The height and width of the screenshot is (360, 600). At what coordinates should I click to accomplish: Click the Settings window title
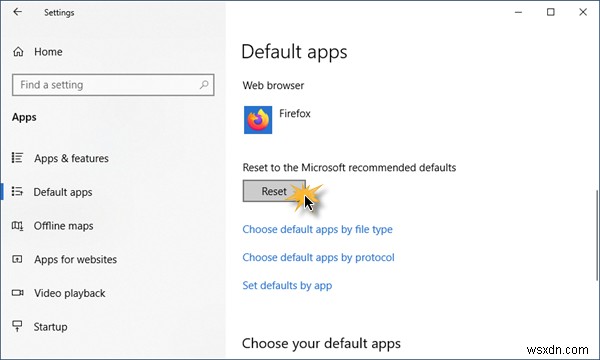point(59,13)
